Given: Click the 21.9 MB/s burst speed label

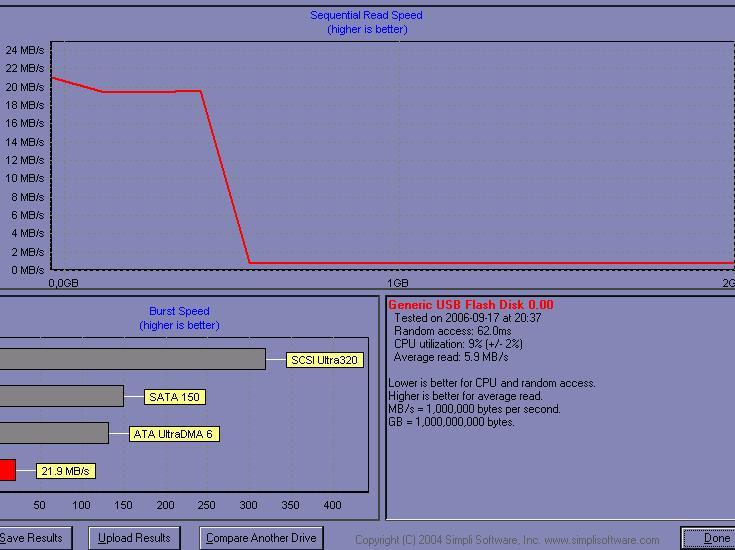Looking at the screenshot, I should pos(66,471).
